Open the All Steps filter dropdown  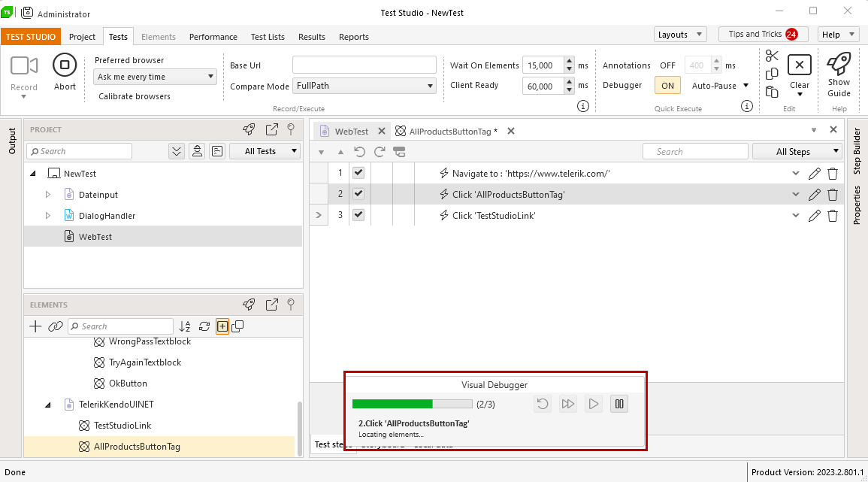click(797, 151)
